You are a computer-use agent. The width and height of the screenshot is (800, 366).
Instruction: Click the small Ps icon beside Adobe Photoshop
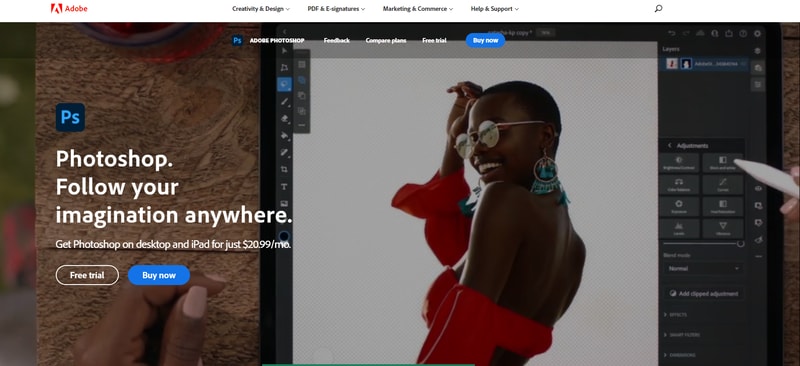[x=237, y=40]
